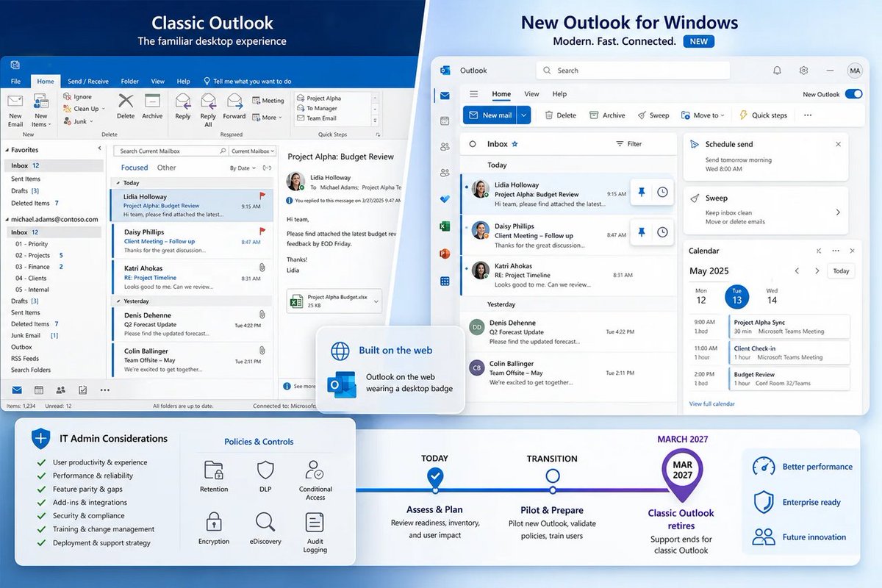Image resolution: width=882 pixels, height=588 pixels.
Task: Run the To Manager quick step
Action: [317, 108]
